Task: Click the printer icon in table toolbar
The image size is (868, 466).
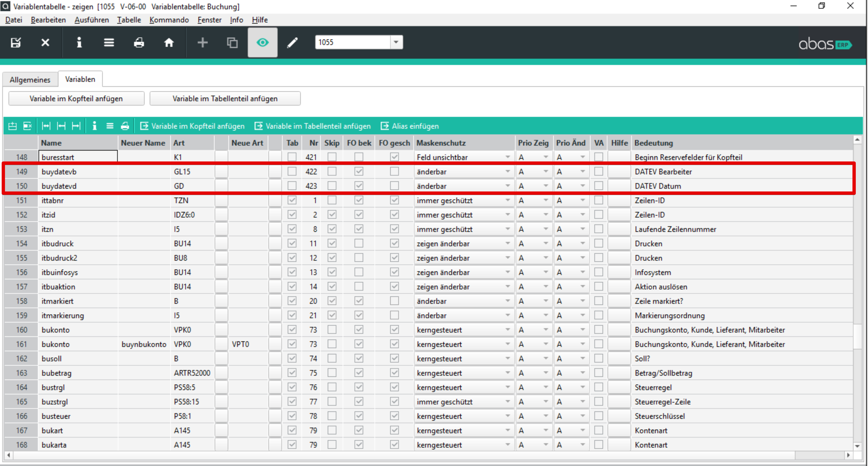Action: tap(125, 126)
